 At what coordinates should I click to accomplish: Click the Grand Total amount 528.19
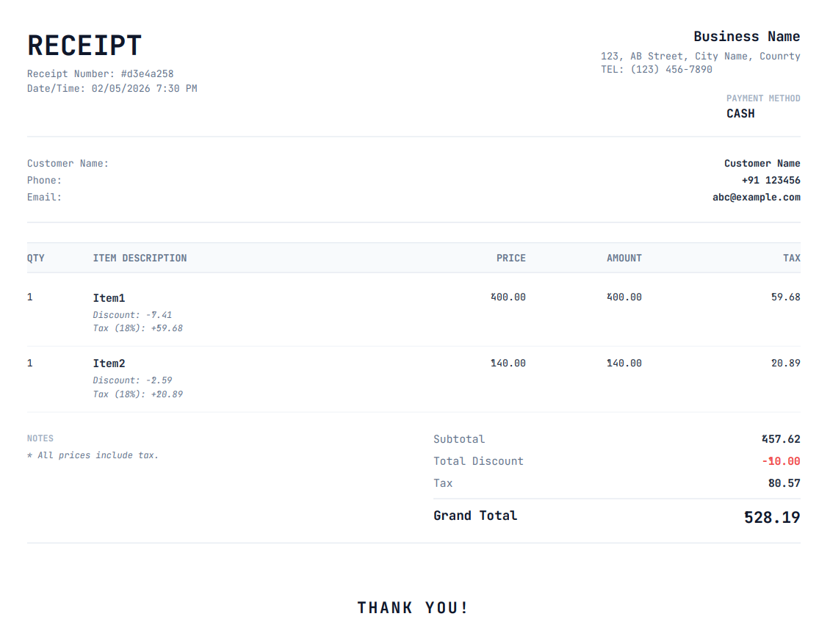click(771, 517)
